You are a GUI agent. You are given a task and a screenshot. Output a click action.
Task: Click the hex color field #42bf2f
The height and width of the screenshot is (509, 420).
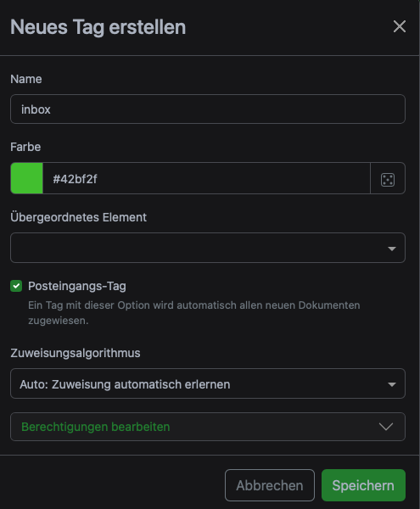coord(206,178)
